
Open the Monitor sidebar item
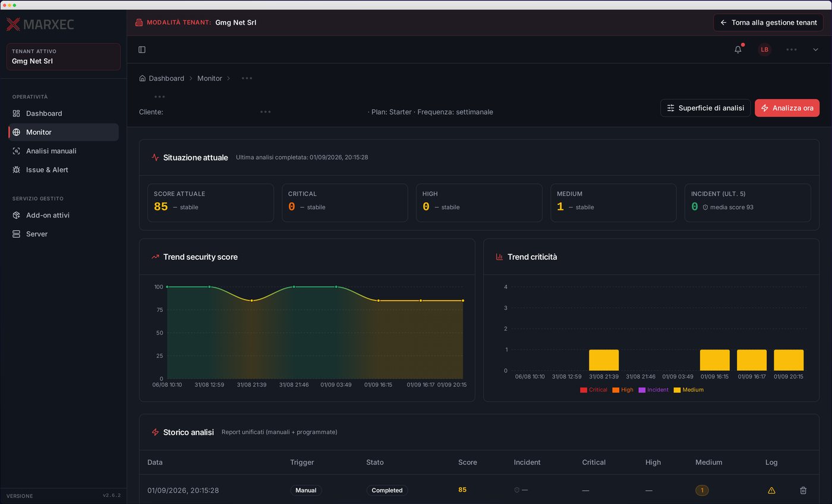click(x=63, y=132)
